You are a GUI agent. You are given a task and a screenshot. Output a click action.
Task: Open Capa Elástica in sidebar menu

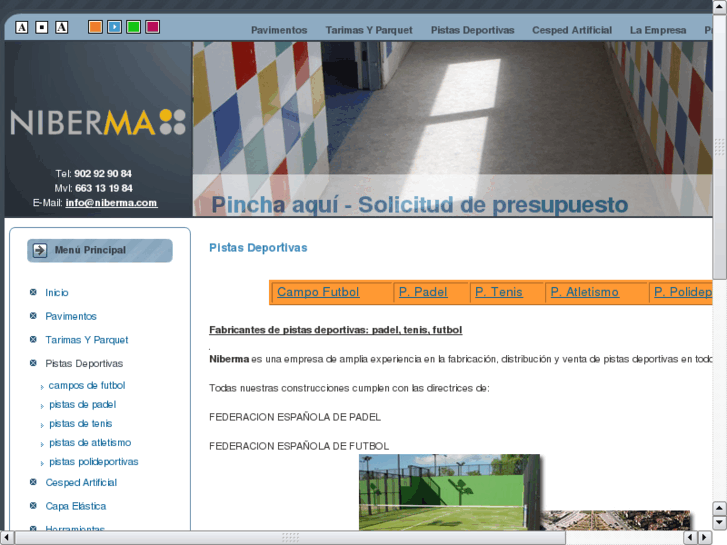coord(76,506)
